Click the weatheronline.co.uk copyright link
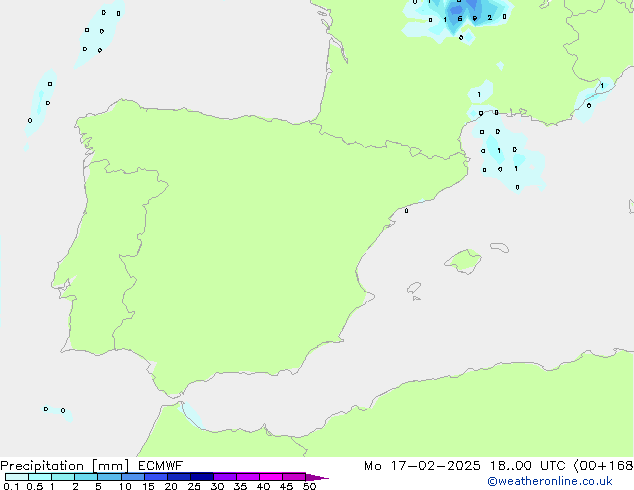 (550, 481)
